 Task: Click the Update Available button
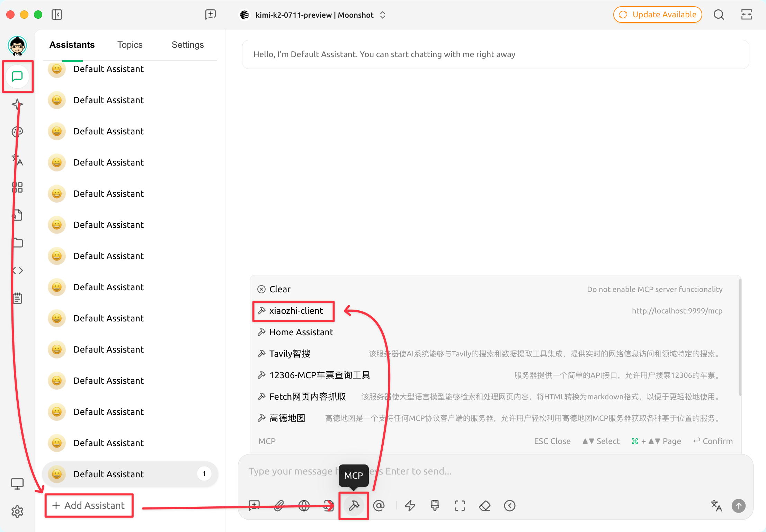[x=657, y=15]
